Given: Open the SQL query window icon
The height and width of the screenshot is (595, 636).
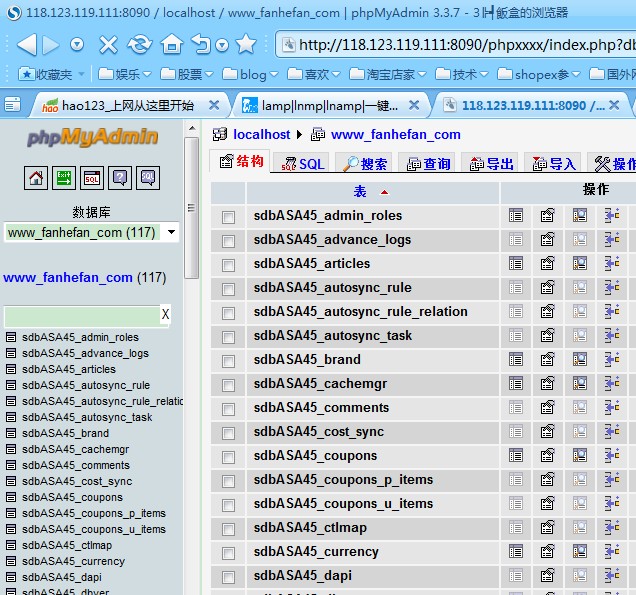Looking at the screenshot, I should tap(92, 178).
